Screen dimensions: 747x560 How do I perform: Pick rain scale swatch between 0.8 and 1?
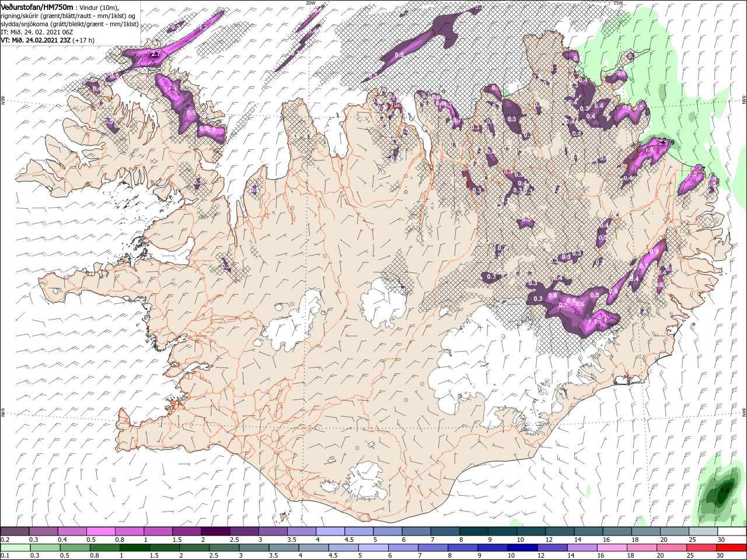105,548
